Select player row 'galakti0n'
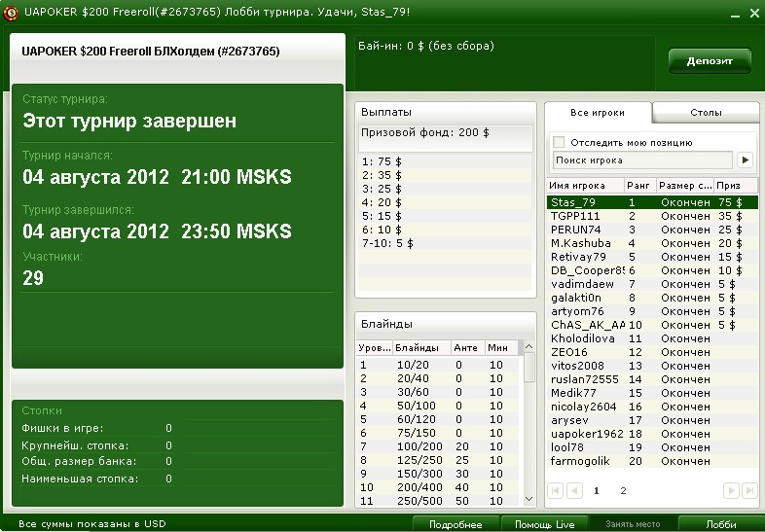The height and width of the screenshot is (532, 765). pyautogui.click(x=652, y=298)
